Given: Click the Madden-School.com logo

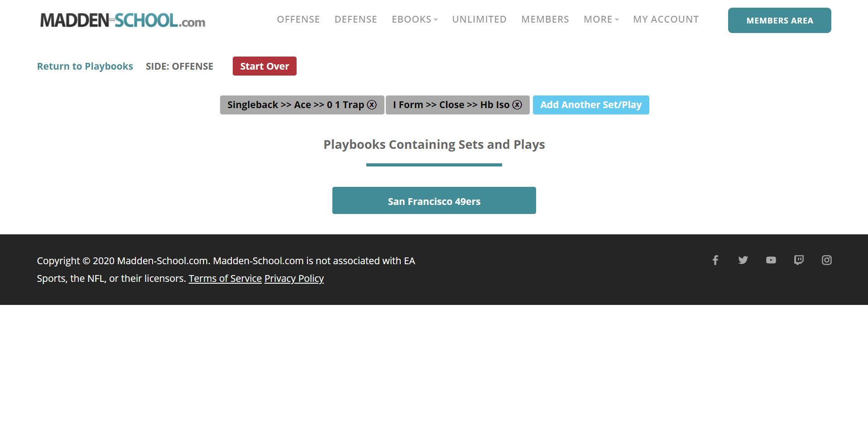Looking at the screenshot, I should [122, 20].
